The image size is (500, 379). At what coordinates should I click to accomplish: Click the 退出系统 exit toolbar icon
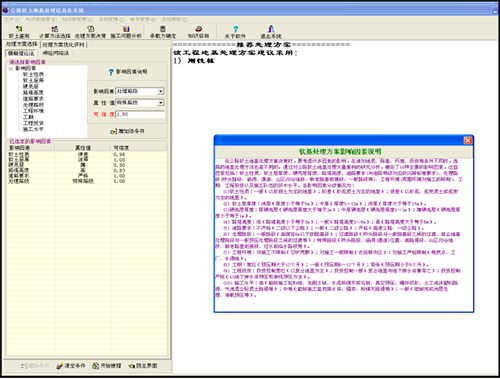[x=271, y=32]
